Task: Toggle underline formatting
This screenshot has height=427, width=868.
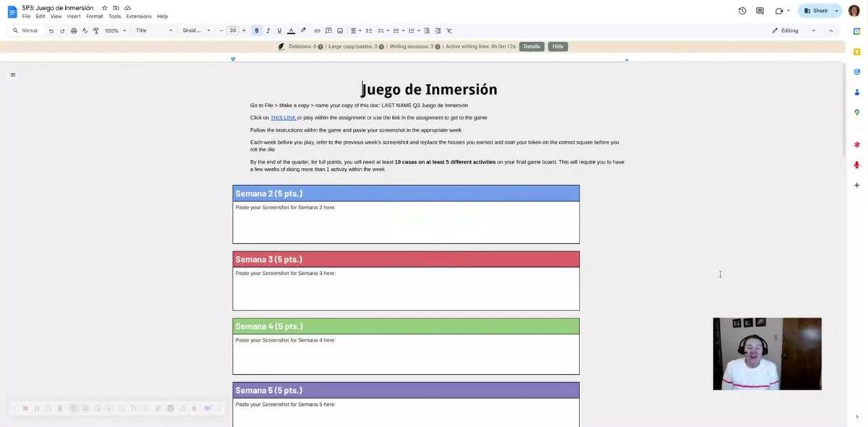Action: tap(277, 28)
